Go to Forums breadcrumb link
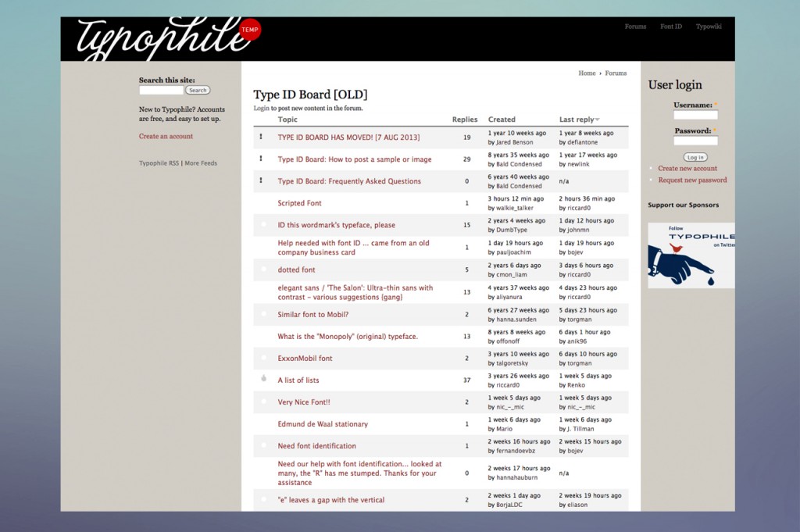Screen dimensions: 800x532 tap(616, 73)
